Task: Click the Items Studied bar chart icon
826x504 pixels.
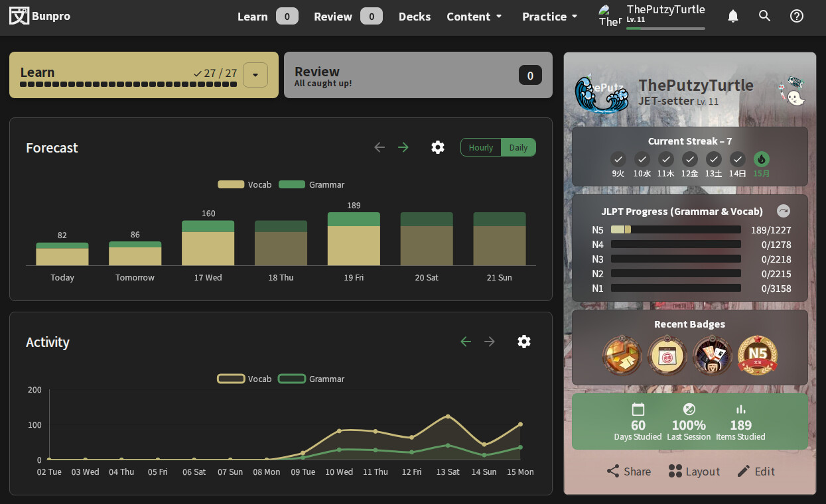Action: point(741,409)
